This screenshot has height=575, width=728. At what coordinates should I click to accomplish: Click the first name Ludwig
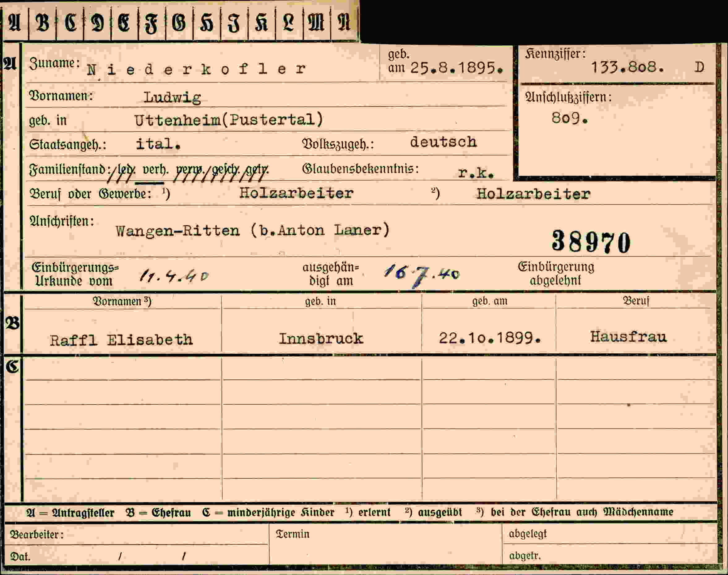point(172,98)
